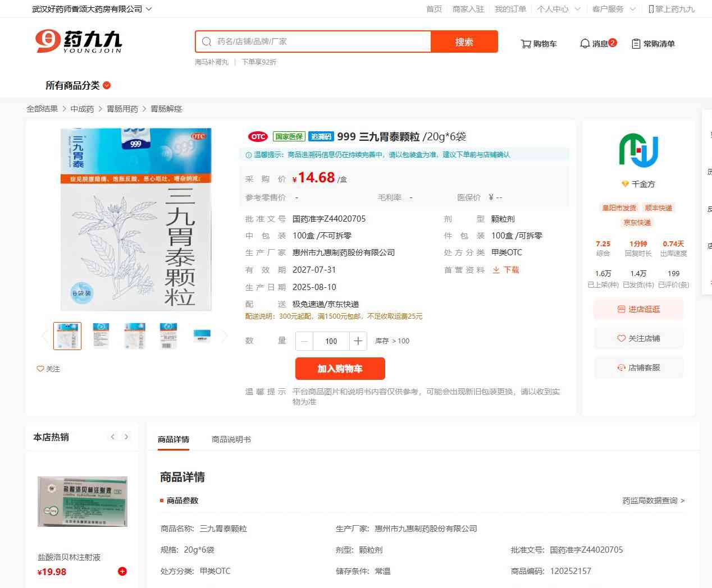Open the drug administration data query link
Image resolution: width=712 pixels, height=588 pixels.
653,500
